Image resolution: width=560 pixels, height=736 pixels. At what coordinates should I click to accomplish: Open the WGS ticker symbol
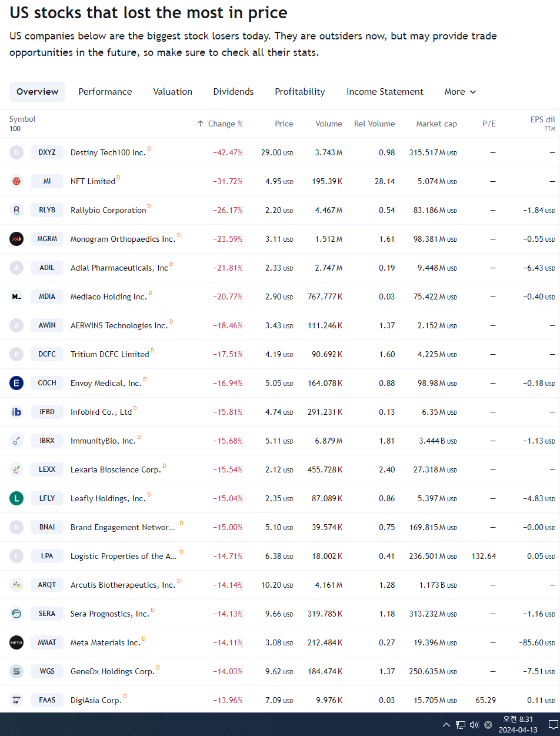pos(47,671)
